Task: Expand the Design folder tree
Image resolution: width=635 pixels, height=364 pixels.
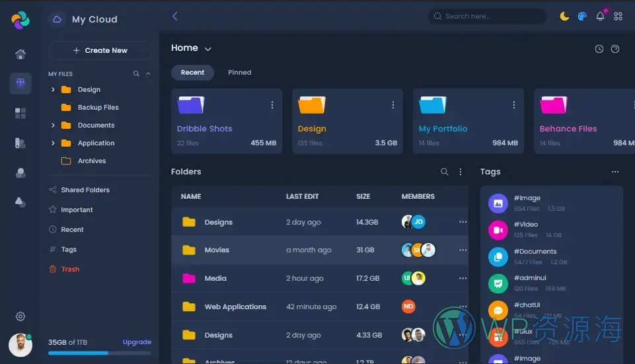Action: [53, 90]
